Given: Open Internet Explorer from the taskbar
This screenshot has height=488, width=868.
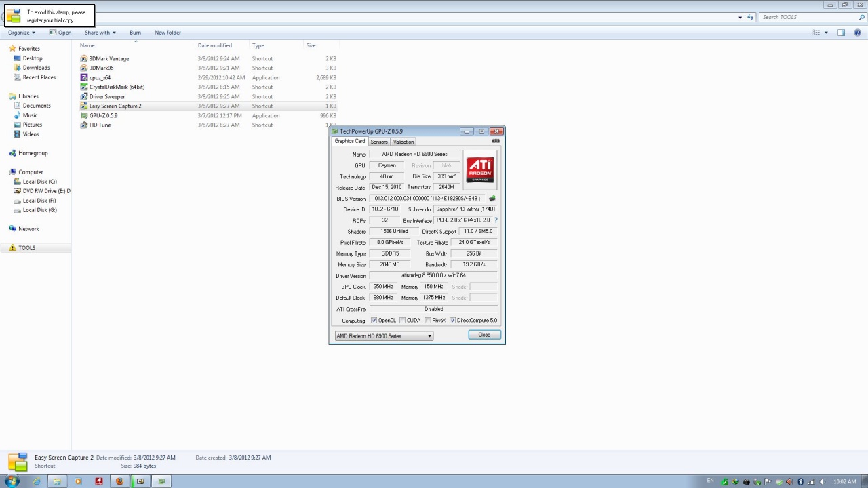Looking at the screenshot, I should pos(36,481).
